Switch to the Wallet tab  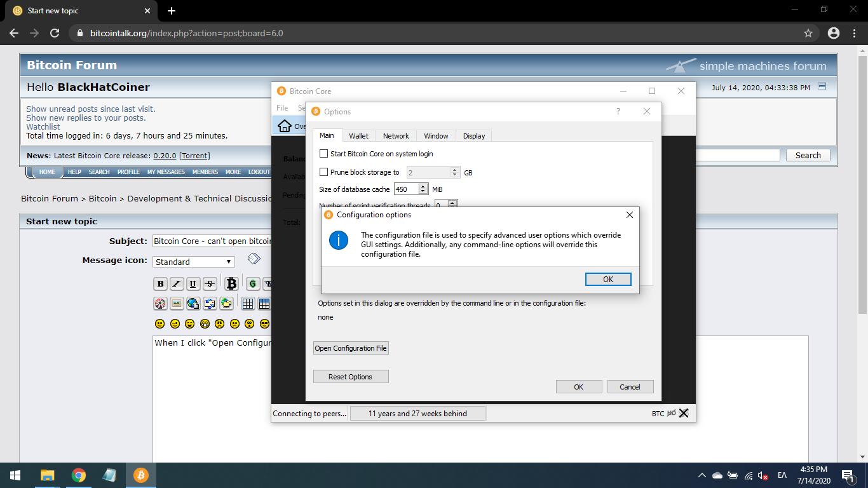359,136
